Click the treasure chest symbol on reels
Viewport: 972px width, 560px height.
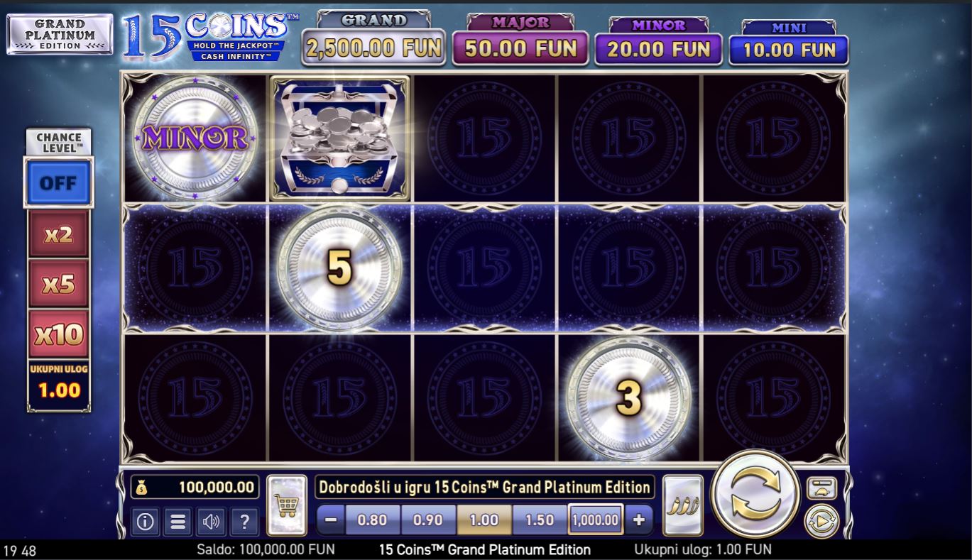click(x=339, y=138)
